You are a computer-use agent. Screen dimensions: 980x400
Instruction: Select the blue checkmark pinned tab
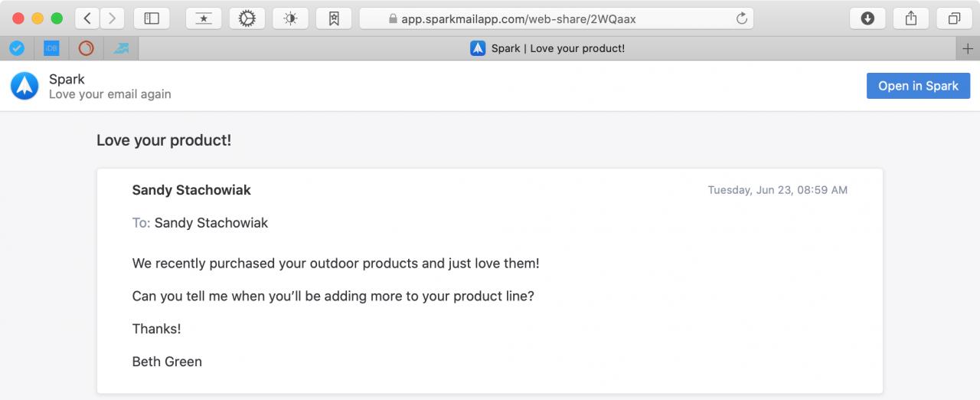tap(16, 48)
